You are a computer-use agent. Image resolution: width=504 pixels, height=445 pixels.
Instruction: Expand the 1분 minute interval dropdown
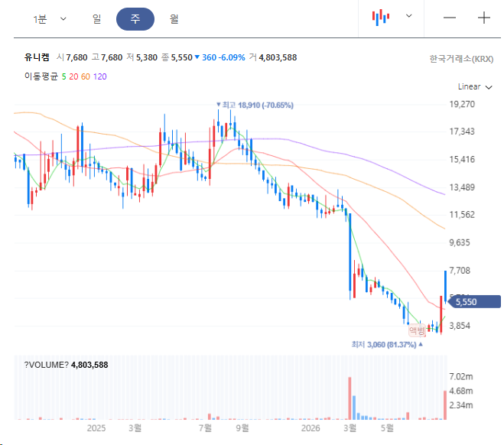50,19
